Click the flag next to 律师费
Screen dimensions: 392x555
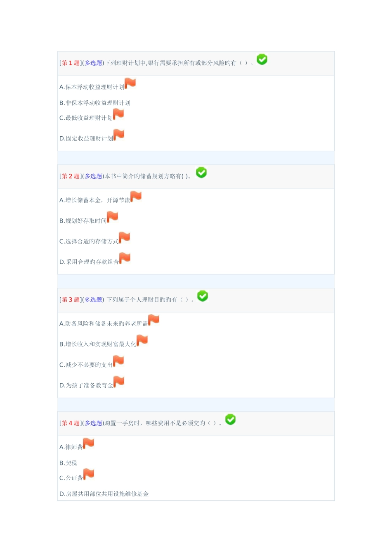(89, 444)
